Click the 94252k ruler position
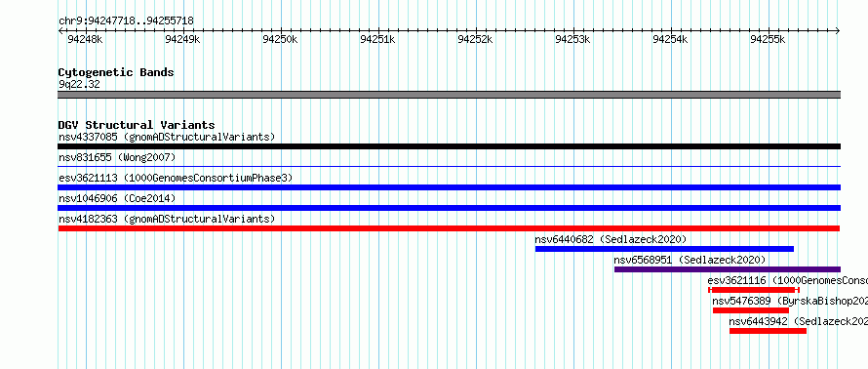 pyautogui.click(x=475, y=39)
